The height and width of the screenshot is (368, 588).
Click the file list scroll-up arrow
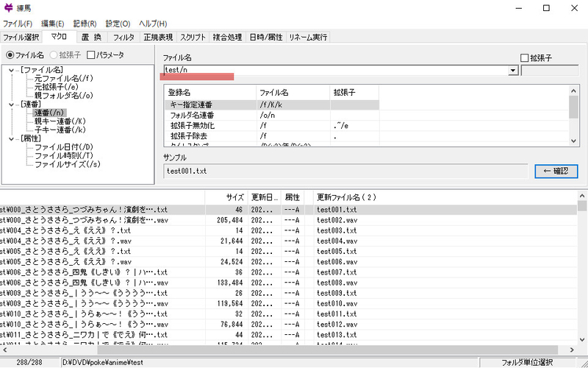(x=582, y=196)
